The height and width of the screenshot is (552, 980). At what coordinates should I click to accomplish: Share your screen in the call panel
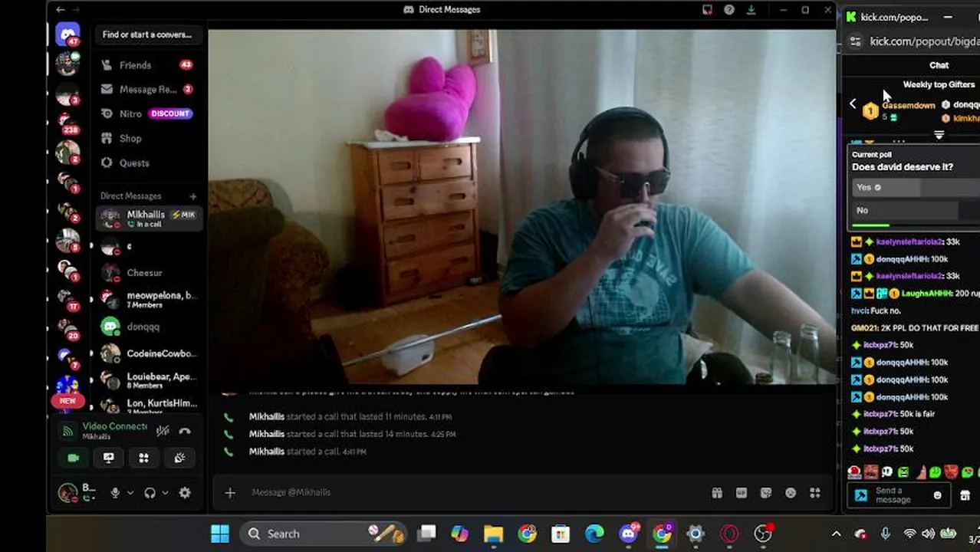point(109,458)
